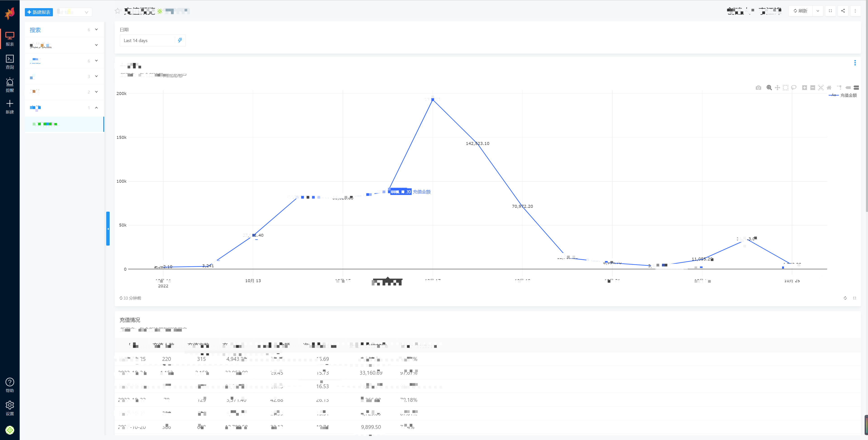Toggle compare data on hover
The width and height of the screenshot is (868, 440).
pyautogui.click(x=856, y=88)
